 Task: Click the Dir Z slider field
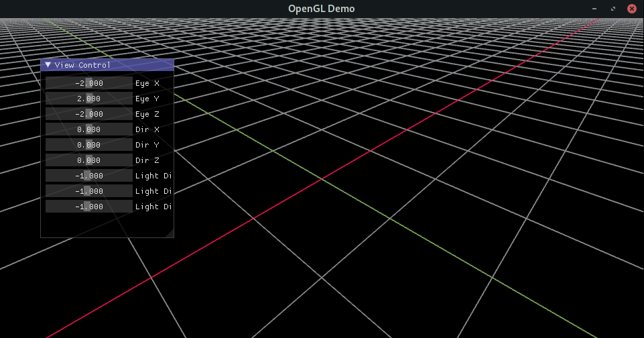(x=89, y=160)
